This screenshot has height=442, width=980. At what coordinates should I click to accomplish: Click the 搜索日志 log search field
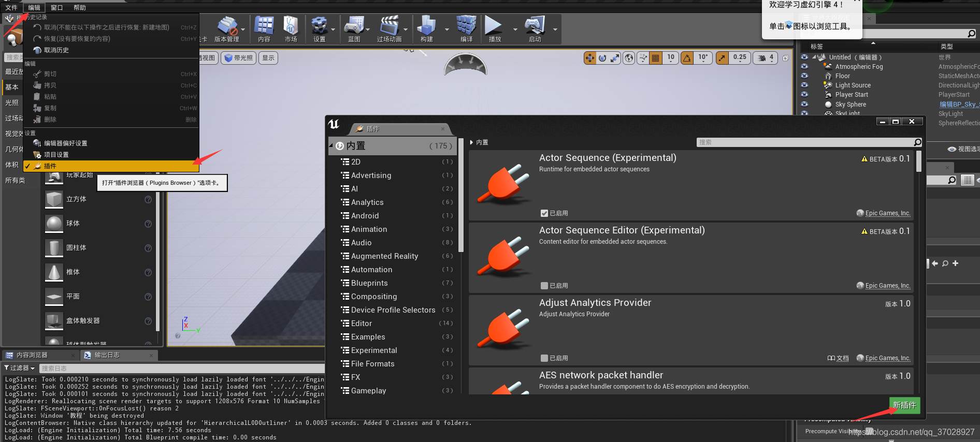[181, 369]
